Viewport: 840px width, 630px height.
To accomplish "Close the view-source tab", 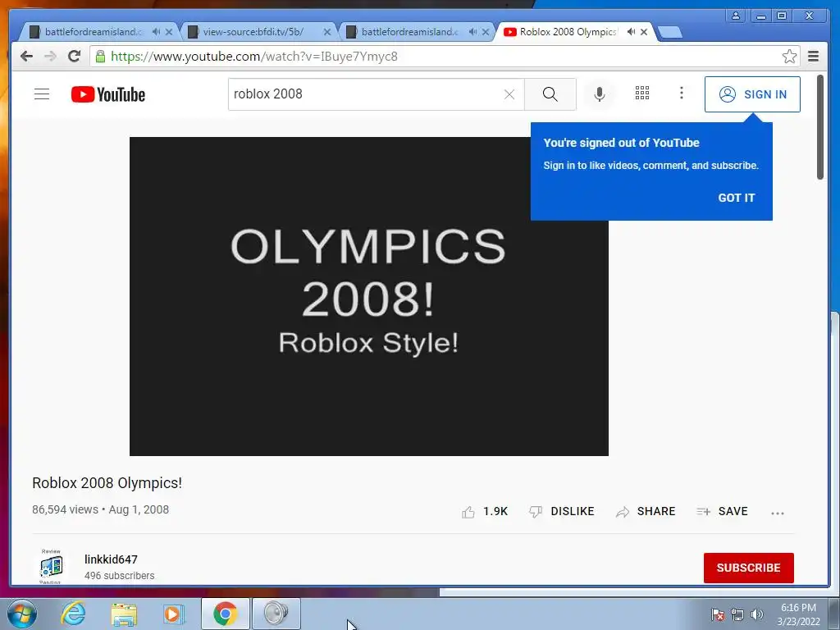I will pyautogui.click(x=327, y=32).
